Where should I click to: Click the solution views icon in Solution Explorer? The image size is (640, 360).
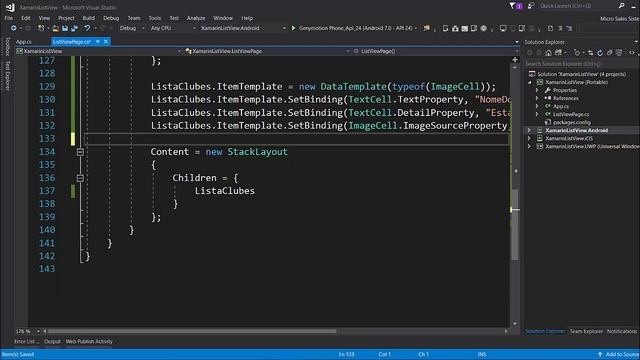558,53
